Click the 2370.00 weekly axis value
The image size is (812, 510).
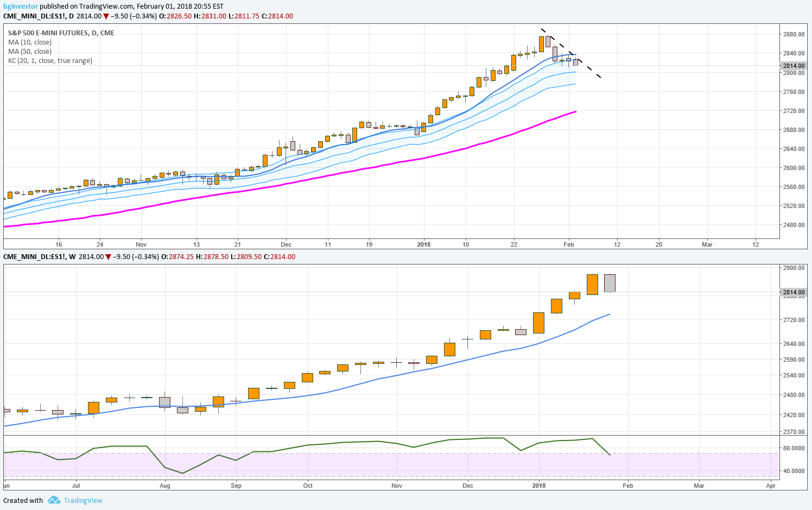point(794,432)
